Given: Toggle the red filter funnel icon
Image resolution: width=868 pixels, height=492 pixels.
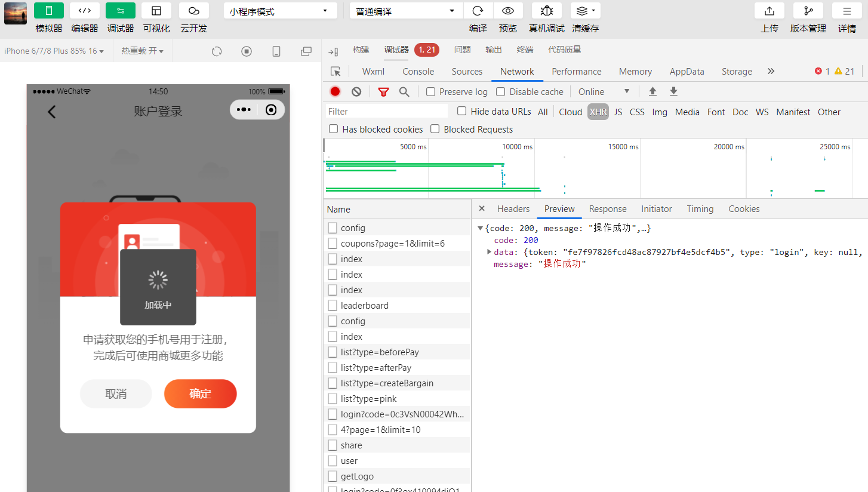Looking at the screenshot, I should click(383, 91).
